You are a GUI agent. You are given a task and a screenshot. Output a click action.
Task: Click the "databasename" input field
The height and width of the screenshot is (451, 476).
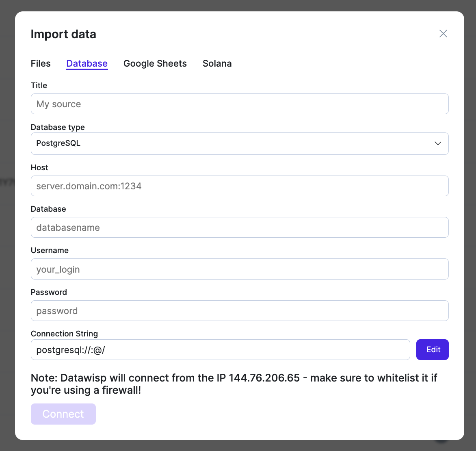(240, 228)
